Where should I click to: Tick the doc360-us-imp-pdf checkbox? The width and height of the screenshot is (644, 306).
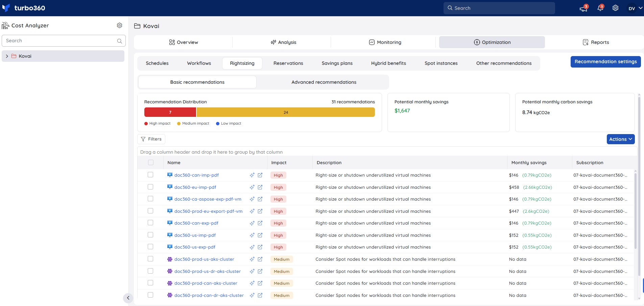coord(150,235)
